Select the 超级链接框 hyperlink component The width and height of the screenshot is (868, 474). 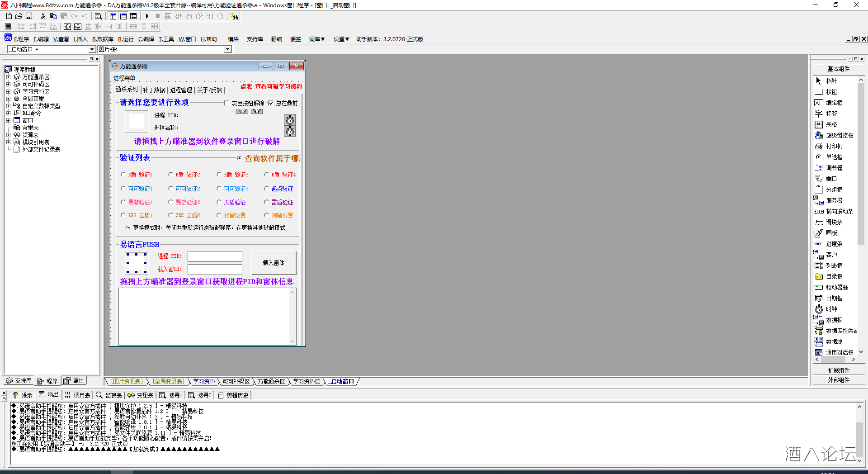(x=839, y=136)
